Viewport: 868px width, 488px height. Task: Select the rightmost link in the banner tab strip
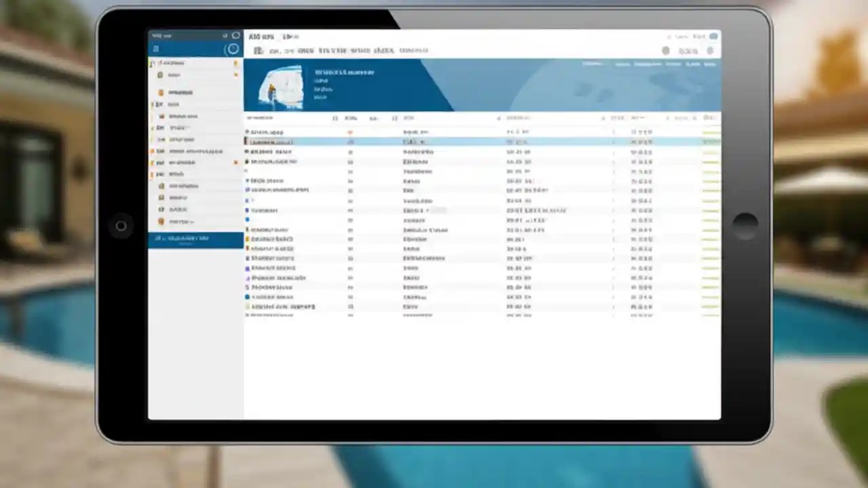(709, 64)
